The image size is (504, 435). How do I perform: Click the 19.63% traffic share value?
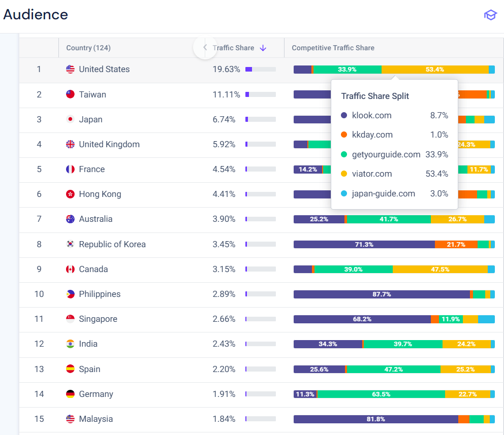(x=226, y=70)
